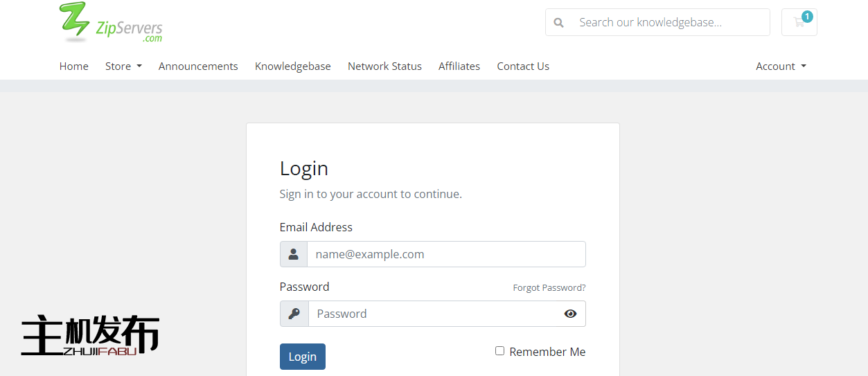
Task: Navigate to Knowledgebase
Action: tap(292, 66)
